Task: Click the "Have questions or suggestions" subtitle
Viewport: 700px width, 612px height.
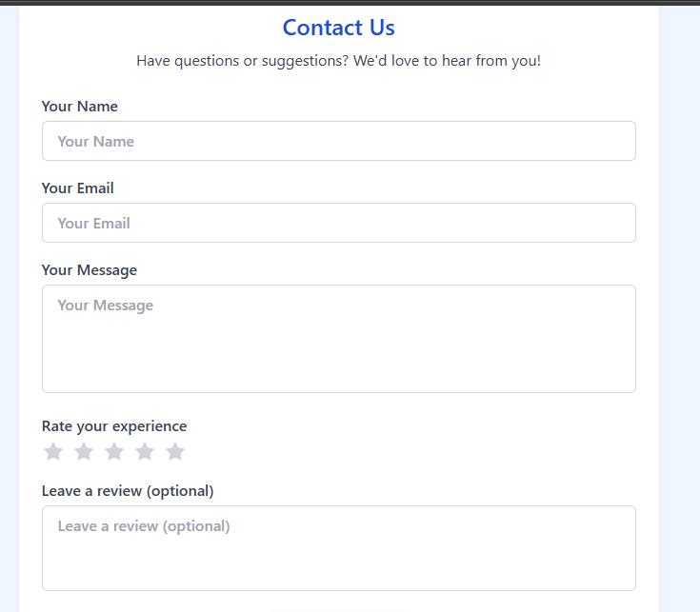Action: tap(339, 61)
